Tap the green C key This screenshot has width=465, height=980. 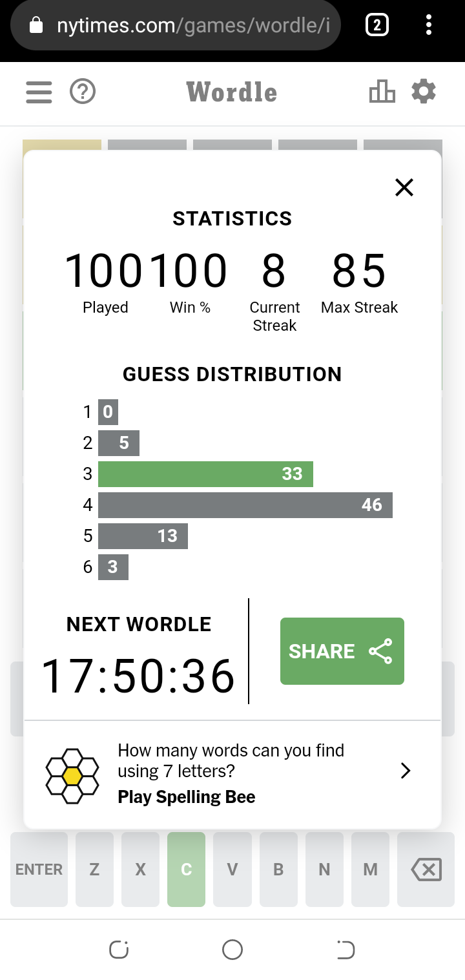pos(186,870)
